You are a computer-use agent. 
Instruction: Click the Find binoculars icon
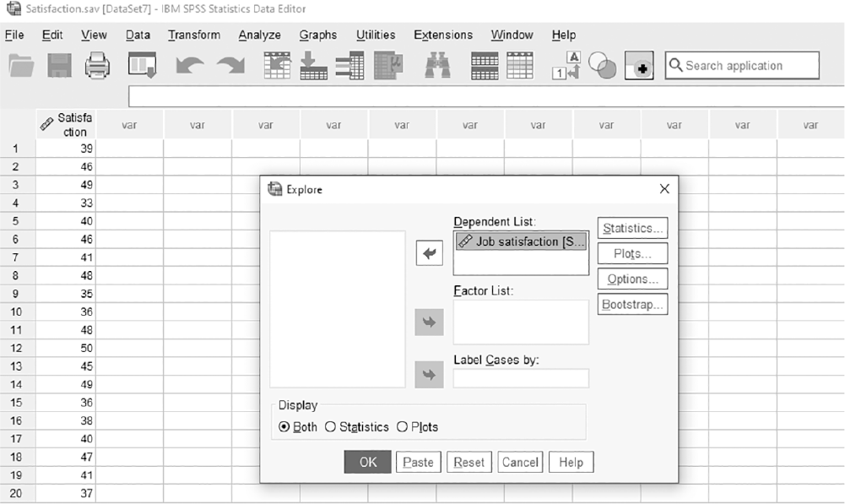pyautogui.click(x=437, y=66)
